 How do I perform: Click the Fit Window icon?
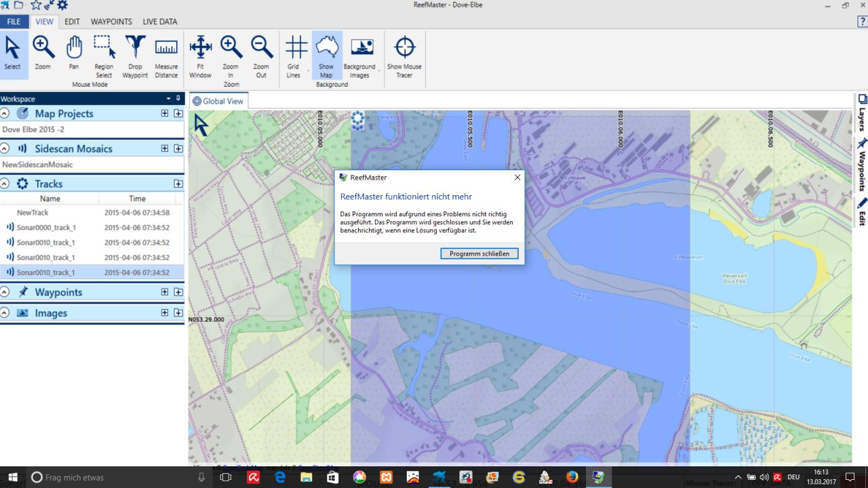[200, 53]
